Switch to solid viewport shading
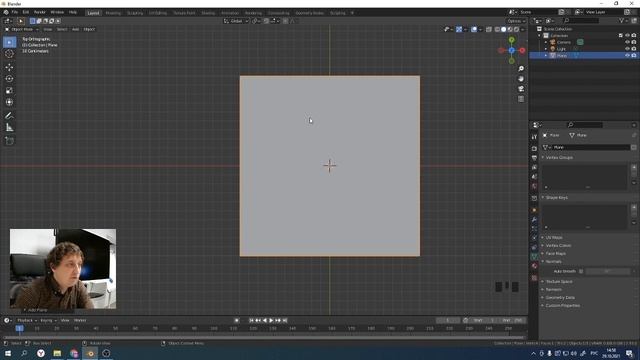Screen dimensions: 640x360 (x=504, y=29)
